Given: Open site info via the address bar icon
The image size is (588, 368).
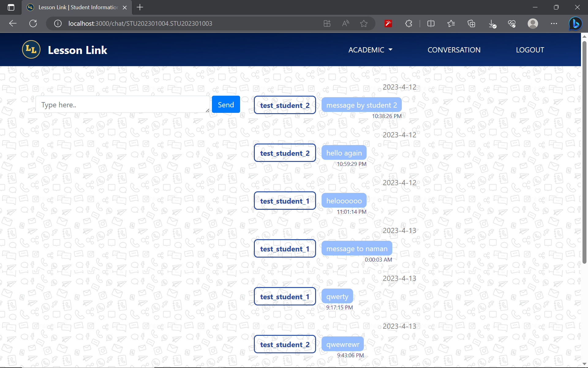Looking at the screenshot, I should point(58,23).
